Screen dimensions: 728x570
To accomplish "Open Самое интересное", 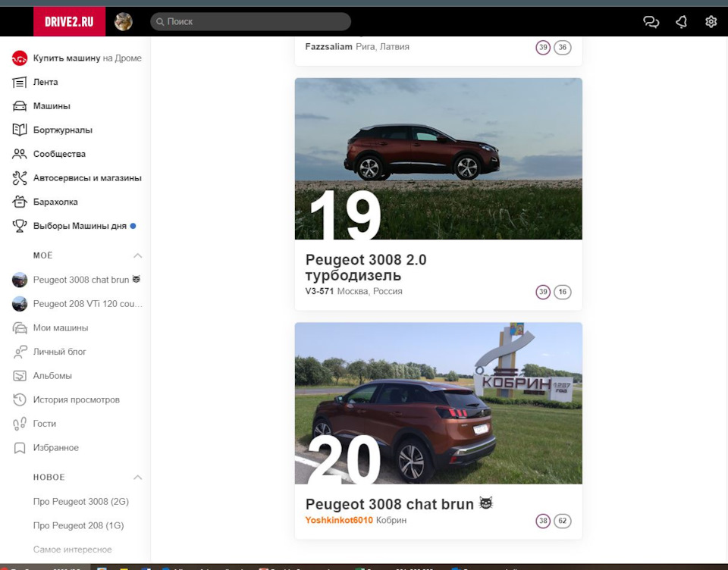I will [73, 550].
